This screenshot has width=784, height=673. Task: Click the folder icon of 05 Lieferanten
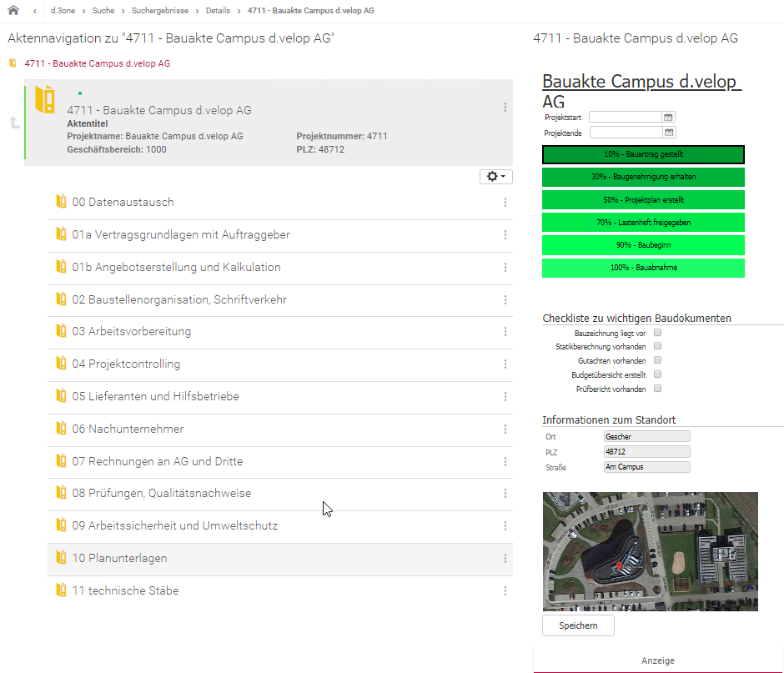(61, 396)
